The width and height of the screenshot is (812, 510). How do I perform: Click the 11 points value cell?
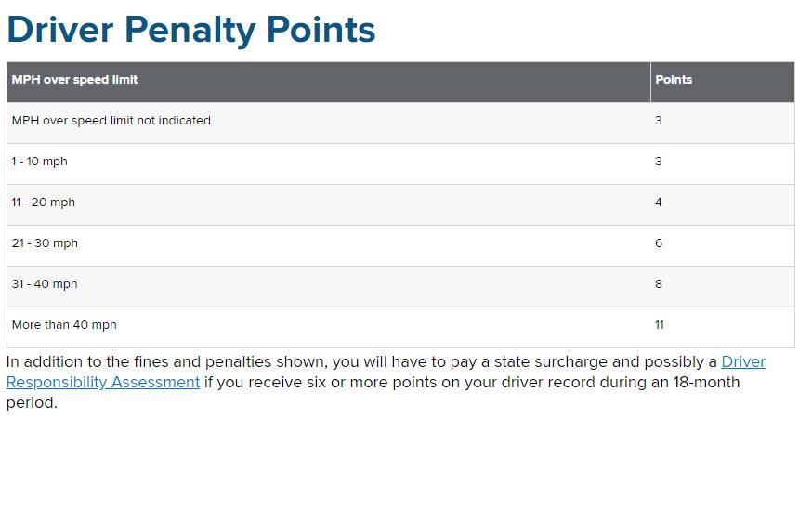pos(723,327)
